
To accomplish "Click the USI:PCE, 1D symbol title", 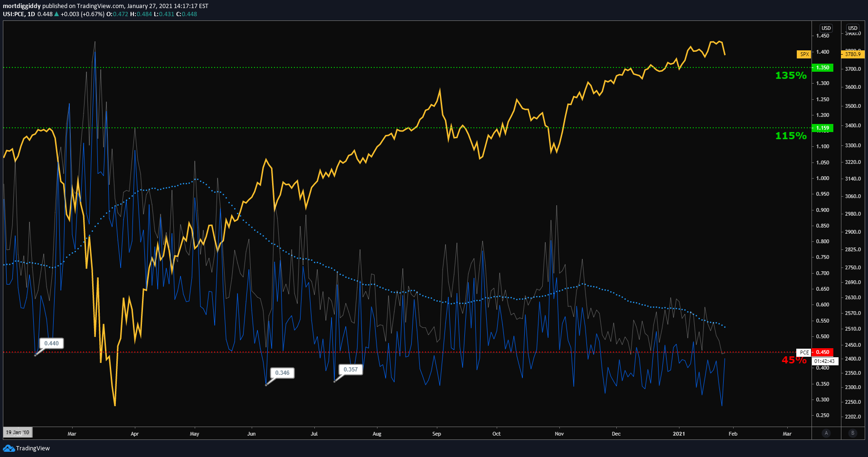I will coord(19,14).
